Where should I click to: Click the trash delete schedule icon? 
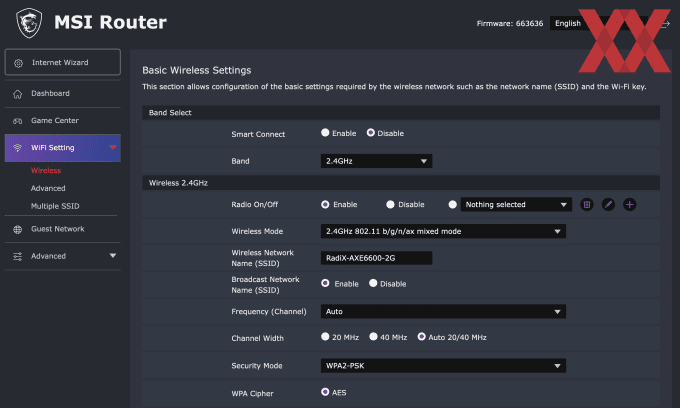(587, 204)
